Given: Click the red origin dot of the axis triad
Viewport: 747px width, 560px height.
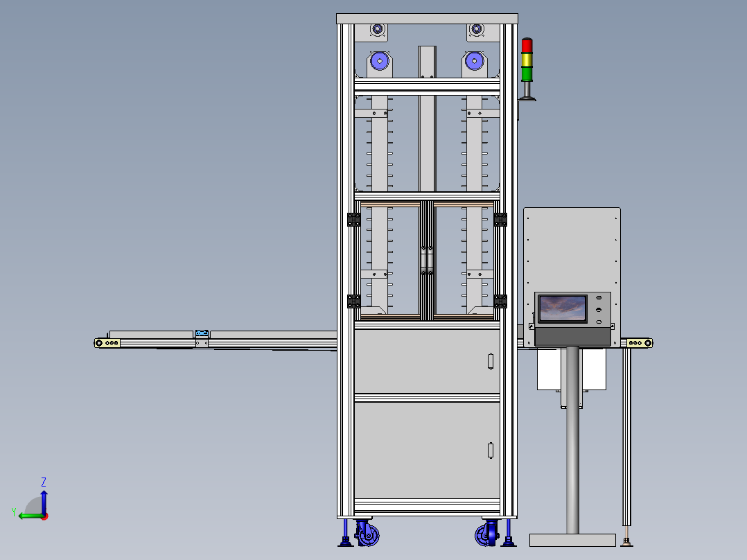Looking at the screenshot, I should [45, 516].
